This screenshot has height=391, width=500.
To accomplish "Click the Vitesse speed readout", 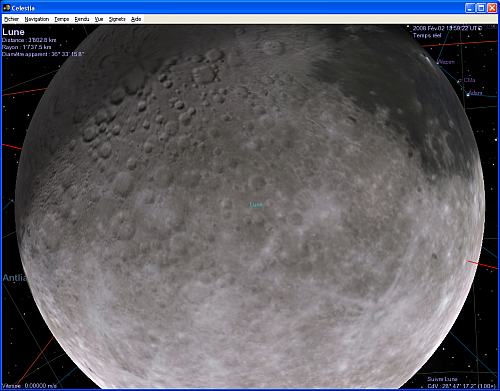I will click(30, 386).
